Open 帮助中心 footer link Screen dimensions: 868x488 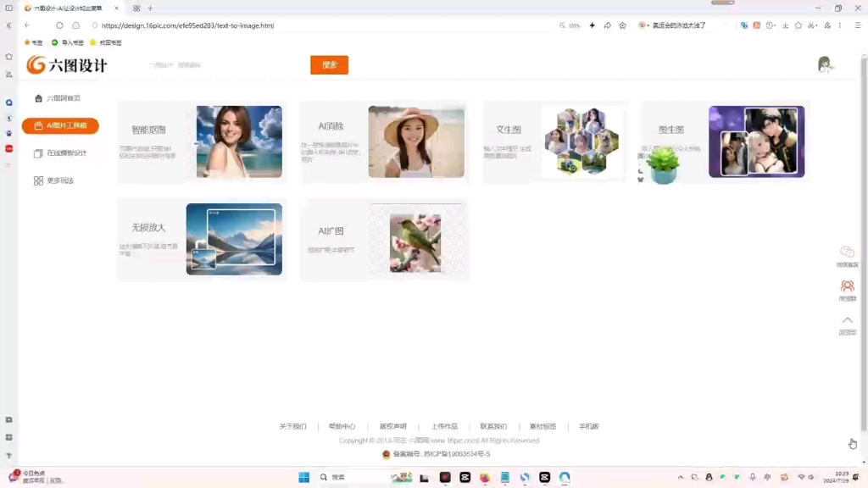[x=342, y=426]
